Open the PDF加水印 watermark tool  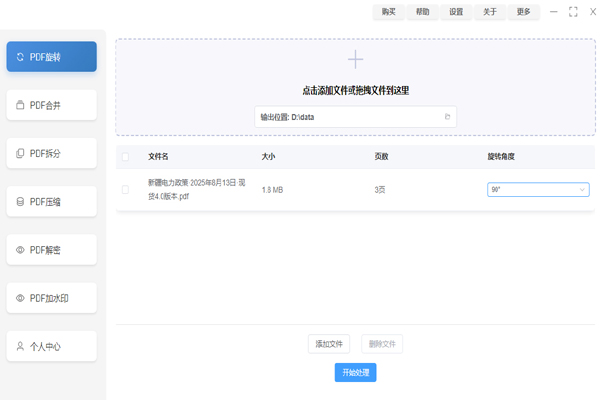point(52,298)
